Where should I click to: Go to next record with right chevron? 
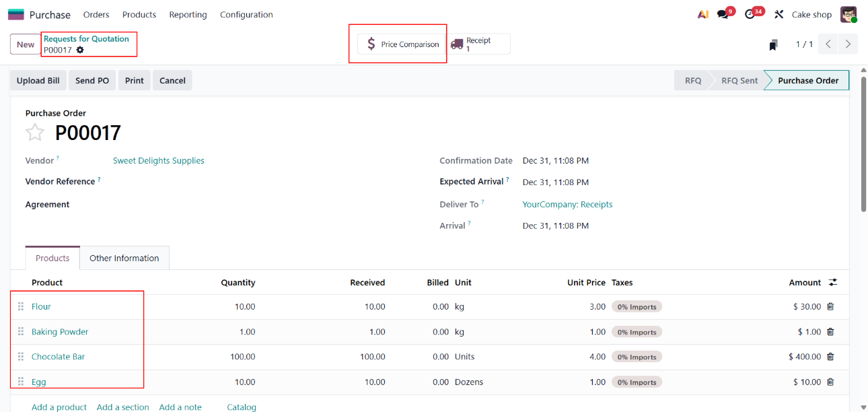pyautogui.click(x=848, y=44)
